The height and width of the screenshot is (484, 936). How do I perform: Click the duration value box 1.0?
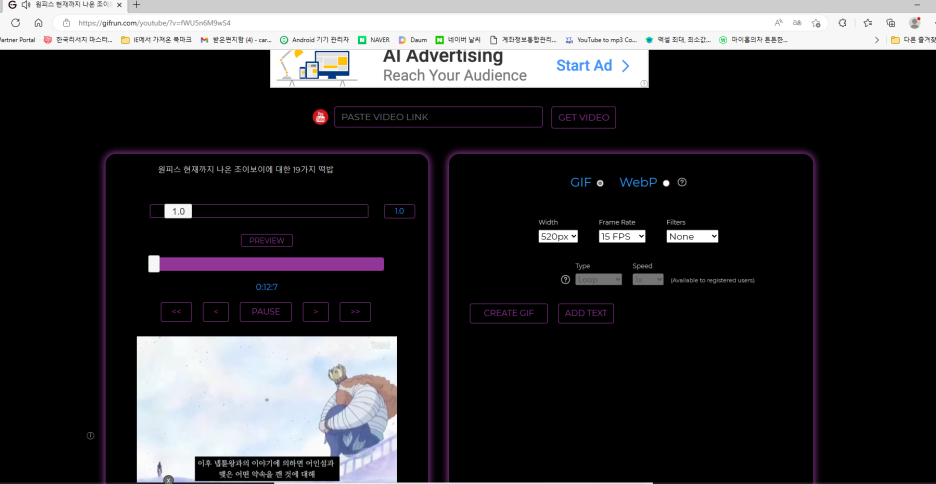[x=399, y=211]
